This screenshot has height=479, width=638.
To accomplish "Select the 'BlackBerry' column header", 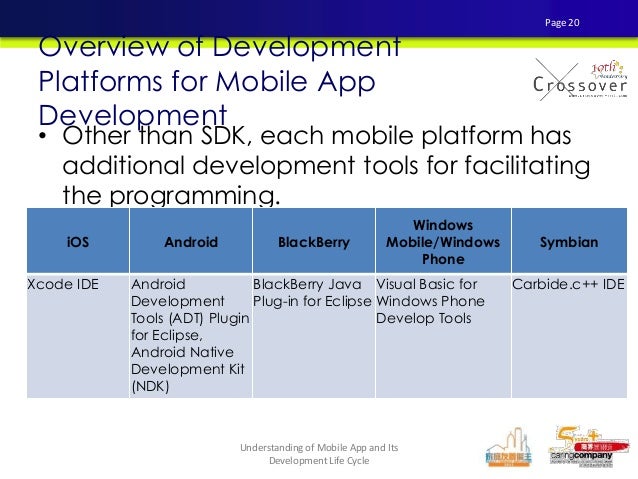I will pos(314,241).
